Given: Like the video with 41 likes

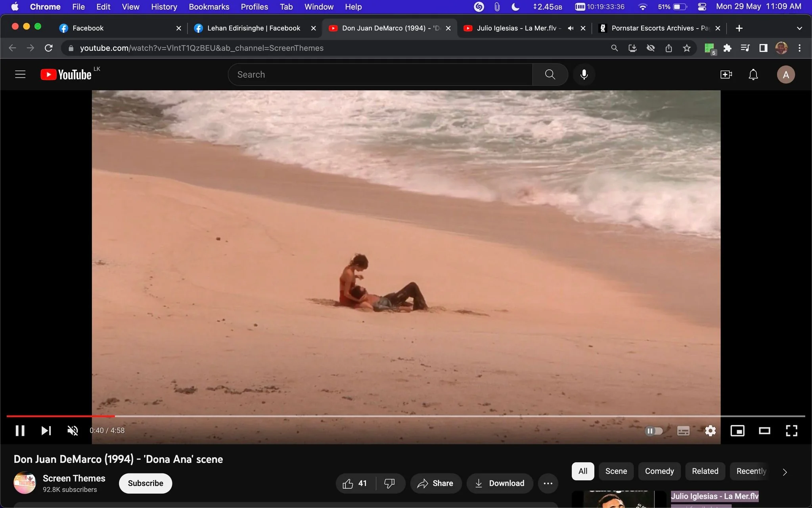Looking at the screenshot, I should coord(355,483).
